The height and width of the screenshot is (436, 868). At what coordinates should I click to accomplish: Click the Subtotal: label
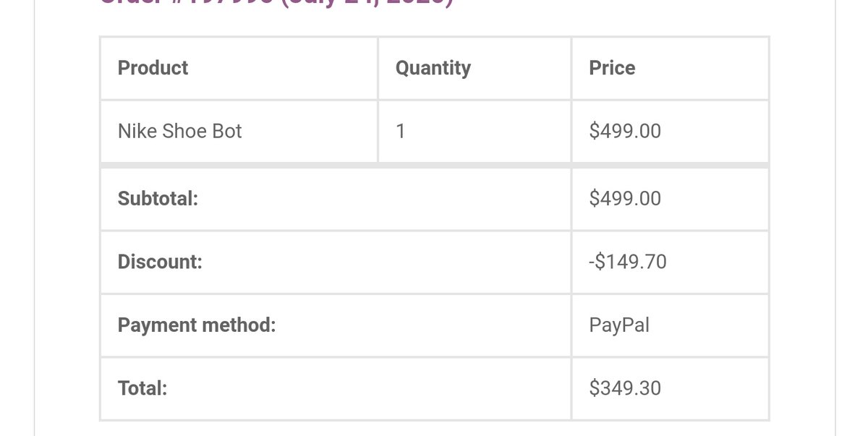[x=158, y=199]
